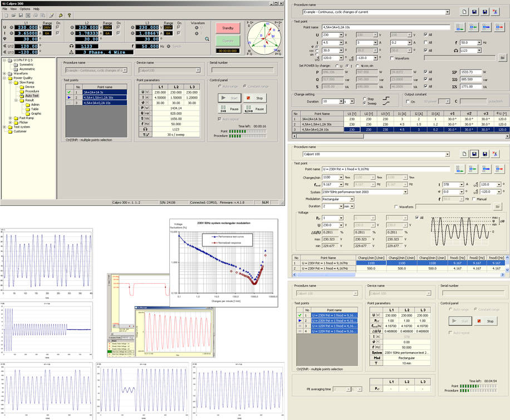510x420 pixels.
Task: Click the key icon in Calpro toolbar
Action: (61, 15)
